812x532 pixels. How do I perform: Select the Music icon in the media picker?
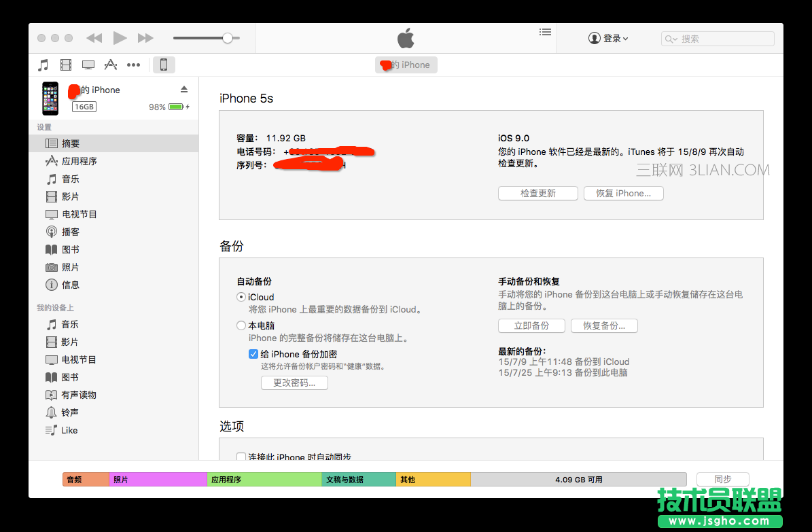coord(43,64)
